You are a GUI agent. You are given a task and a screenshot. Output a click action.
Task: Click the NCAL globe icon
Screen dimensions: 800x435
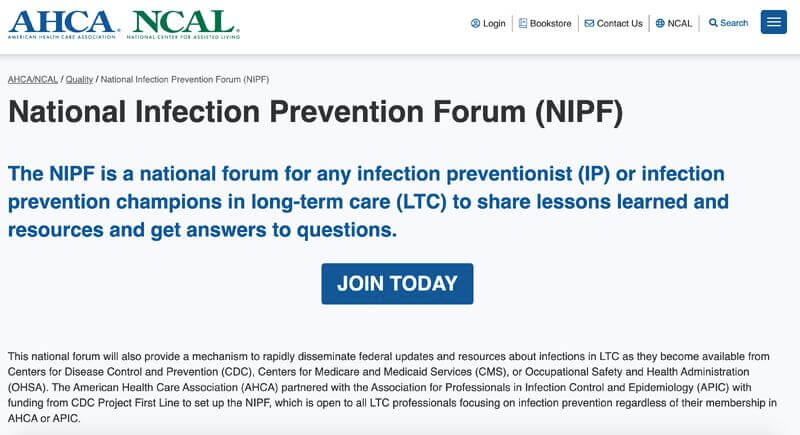coord(660,23)
